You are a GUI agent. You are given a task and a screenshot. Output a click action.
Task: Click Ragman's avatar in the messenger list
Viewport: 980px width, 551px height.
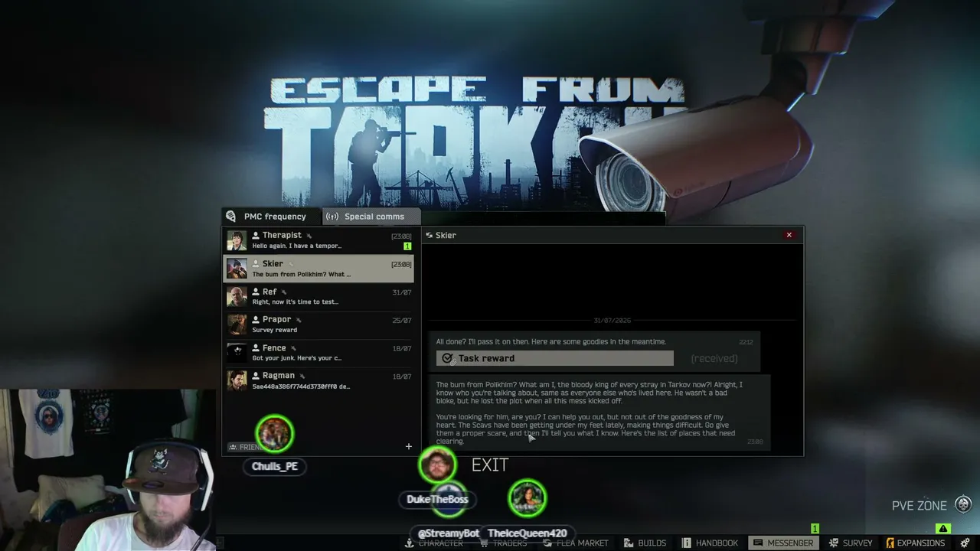point(237,380)
